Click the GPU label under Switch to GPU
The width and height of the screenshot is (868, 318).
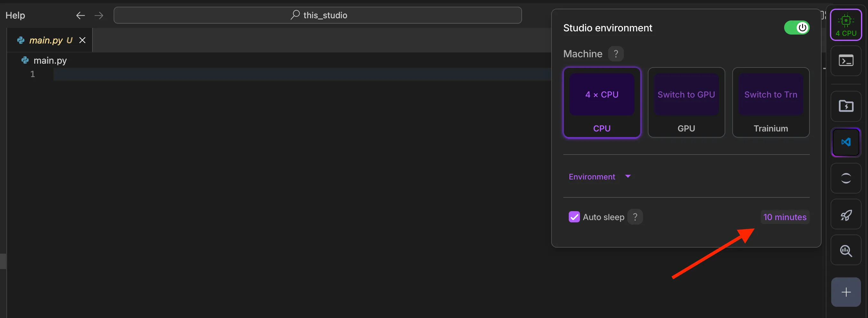686,128
